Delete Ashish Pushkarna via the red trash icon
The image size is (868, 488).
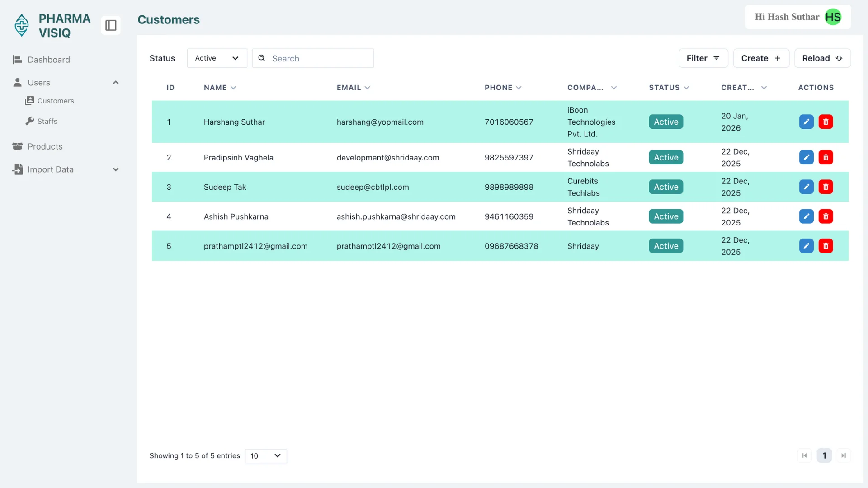tap(826, 216)
